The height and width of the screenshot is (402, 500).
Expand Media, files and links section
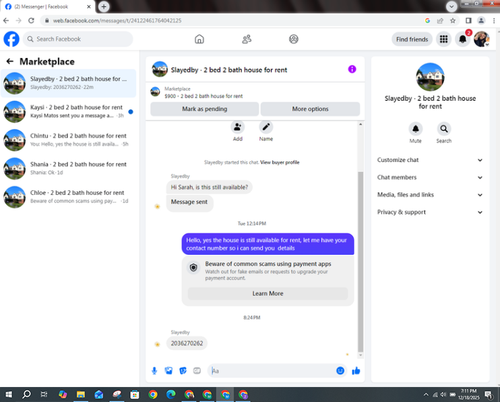(430, 195)
